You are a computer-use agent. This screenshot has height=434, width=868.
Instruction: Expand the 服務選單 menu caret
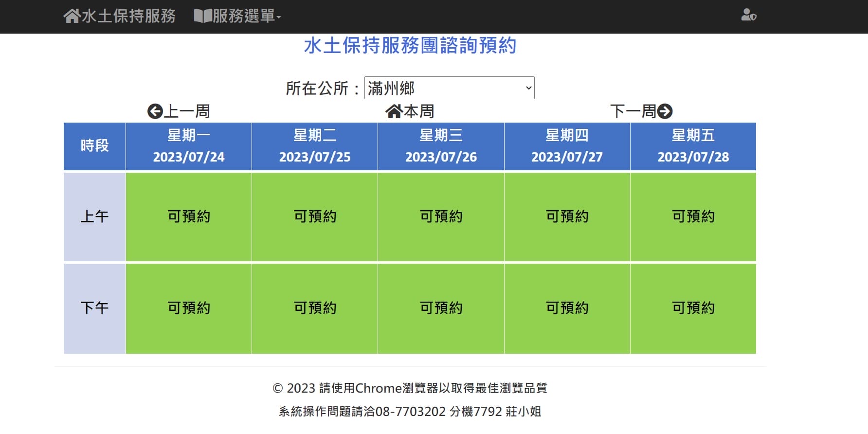(x=279, y=17)
